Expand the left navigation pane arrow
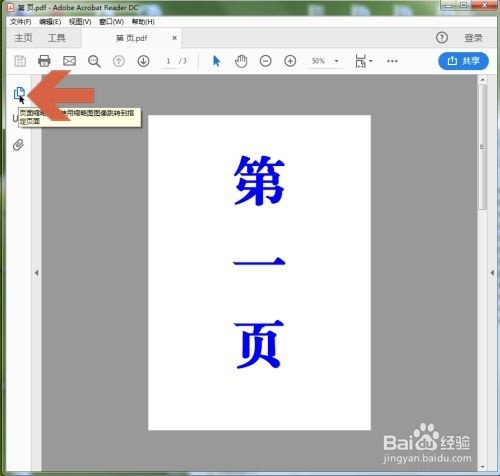The width and height of the screenshot is (500, 476). coord(36,273)
